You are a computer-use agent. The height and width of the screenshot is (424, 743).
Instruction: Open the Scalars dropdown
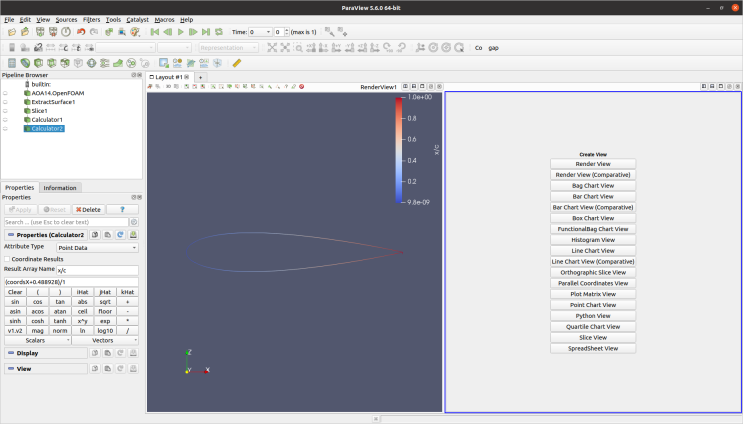coord(37,341)
